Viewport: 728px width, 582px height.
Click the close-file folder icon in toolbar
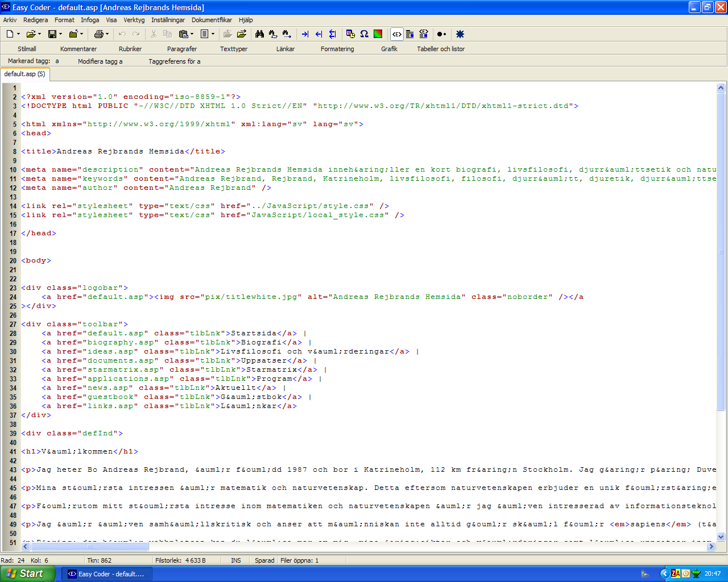pyautogui.click(x=73, y=34)
